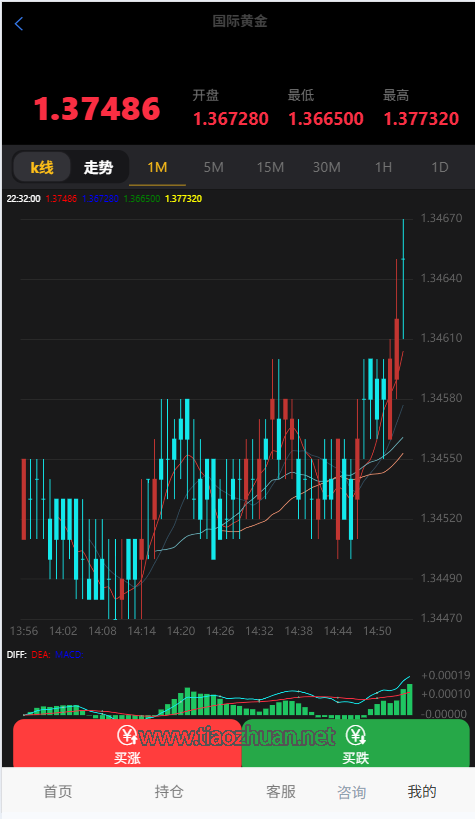Open 持仓 positions in bottom navigation
Screen dimensions: 475x819
pos(169,792)
